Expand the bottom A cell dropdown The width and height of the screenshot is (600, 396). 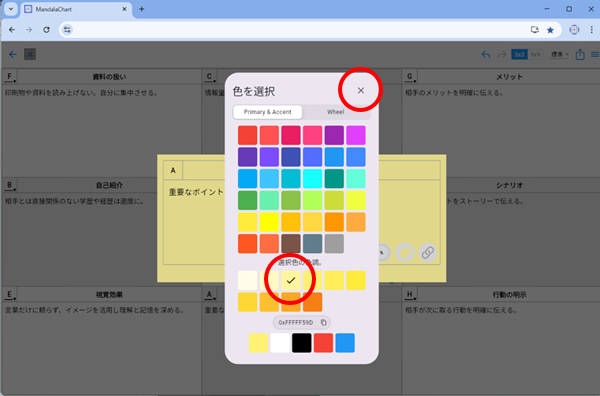pos(210,295)
